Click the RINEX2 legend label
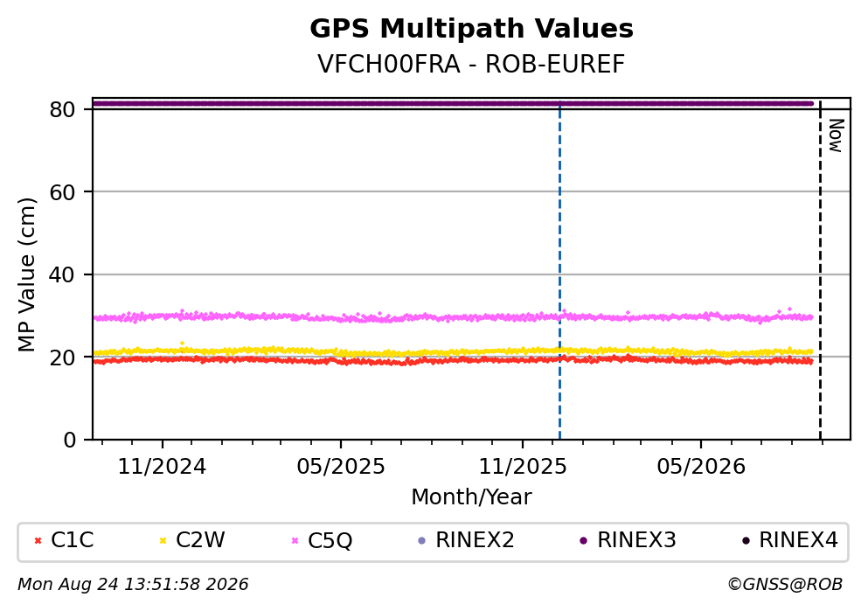 pos(475,540)
